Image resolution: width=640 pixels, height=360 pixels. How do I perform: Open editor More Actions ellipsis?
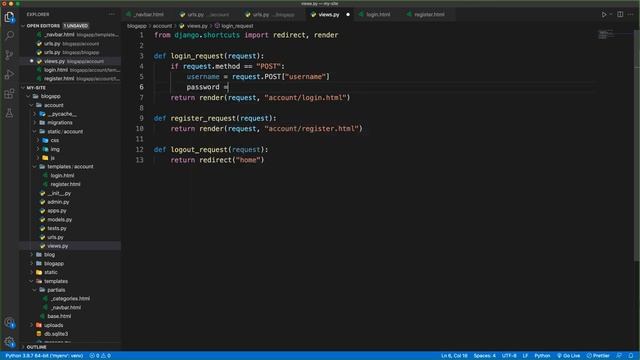pos(631,14)
